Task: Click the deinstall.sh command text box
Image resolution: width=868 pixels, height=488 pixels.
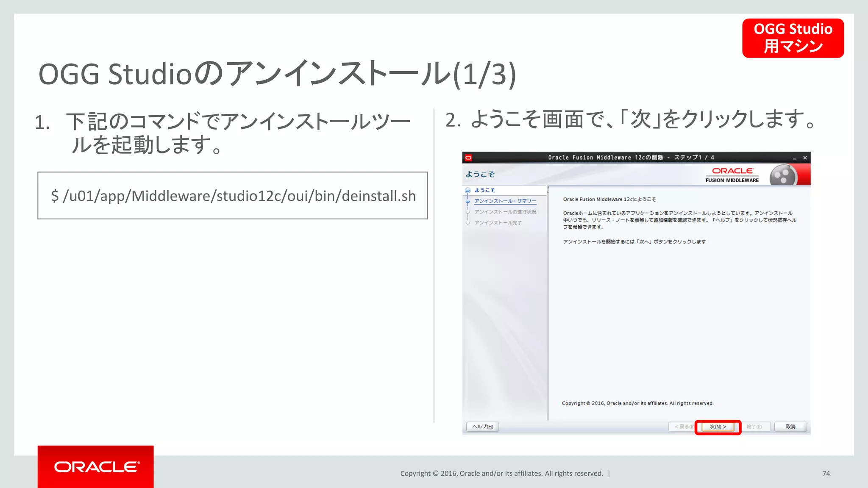Action: point(233,195)
